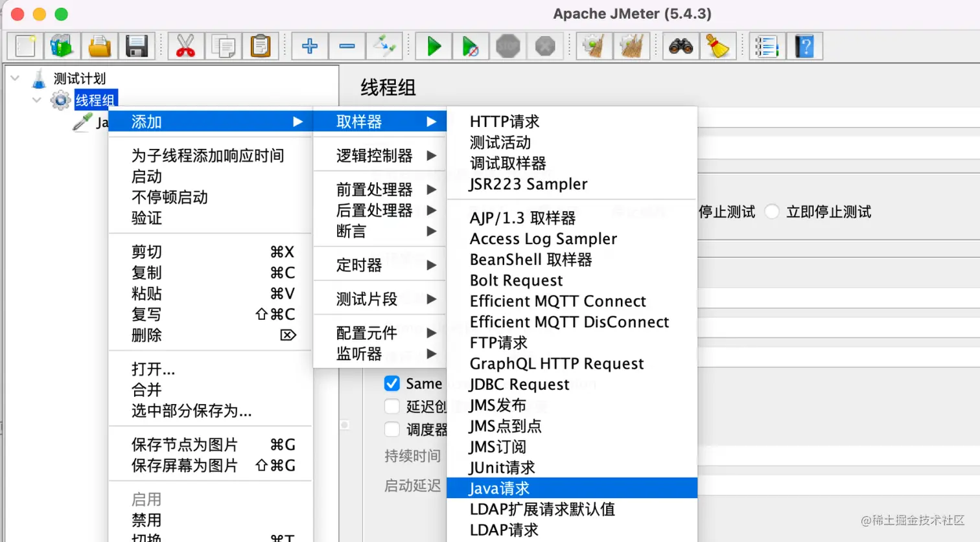Enable the 调度器 checkbox
Viewport: 980px width, 542px height.
tap(391, 428)
